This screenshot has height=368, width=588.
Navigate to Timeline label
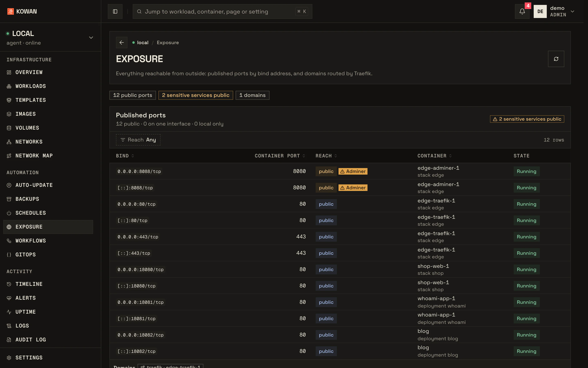pyautogui.click(x=29, y=284)
